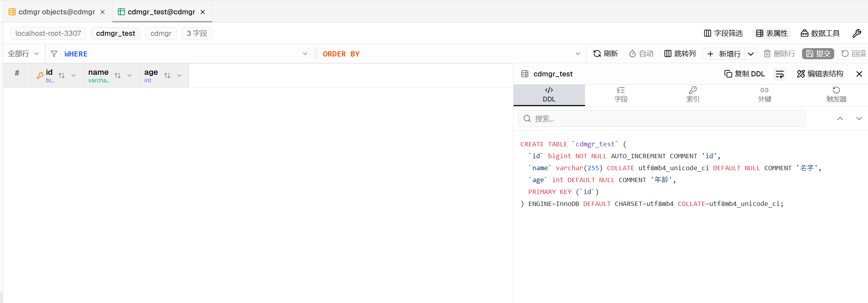Click ENGINE=InnoDB text in DDL
The image size is (868, 303).
point(554,204)
